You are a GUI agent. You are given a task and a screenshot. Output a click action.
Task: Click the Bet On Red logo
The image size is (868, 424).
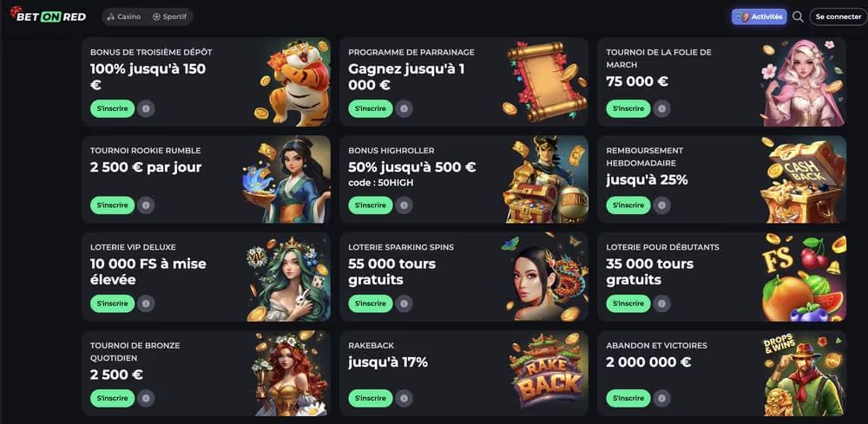(x=48, y=16)
